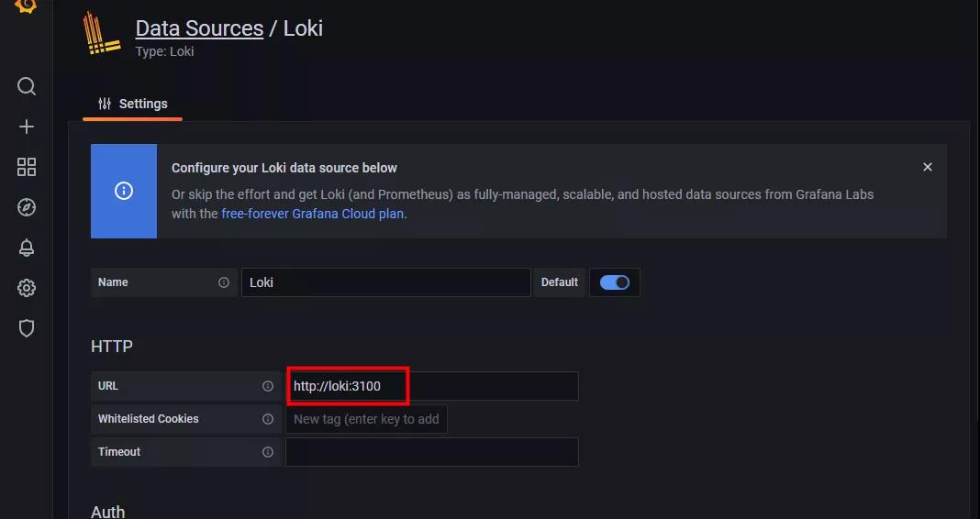Click the Data Sources breadcrumb link
Image resolution: width=980 pixels, height=519 pixels.
click(x=199, y=28)
